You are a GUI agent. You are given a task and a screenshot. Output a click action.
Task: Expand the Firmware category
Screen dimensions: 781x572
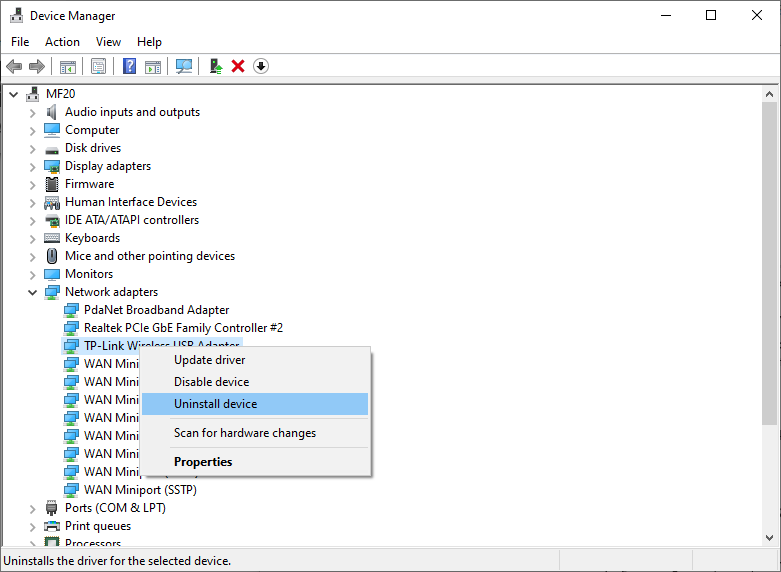click(x=32, y=185)
